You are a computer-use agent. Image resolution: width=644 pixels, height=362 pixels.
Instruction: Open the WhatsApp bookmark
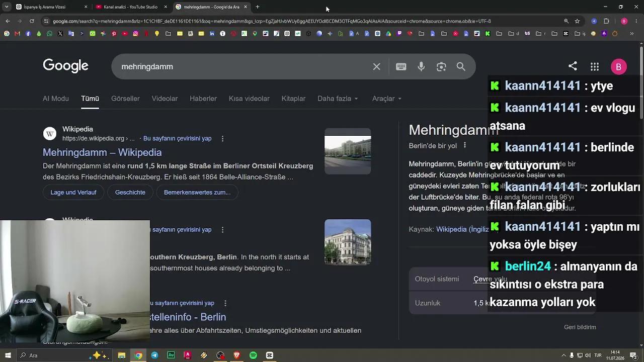(49, 34)
